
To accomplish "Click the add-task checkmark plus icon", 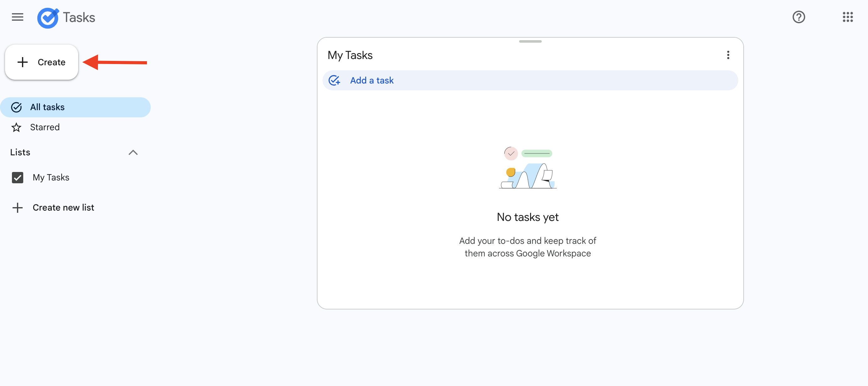I will [334, 81].
